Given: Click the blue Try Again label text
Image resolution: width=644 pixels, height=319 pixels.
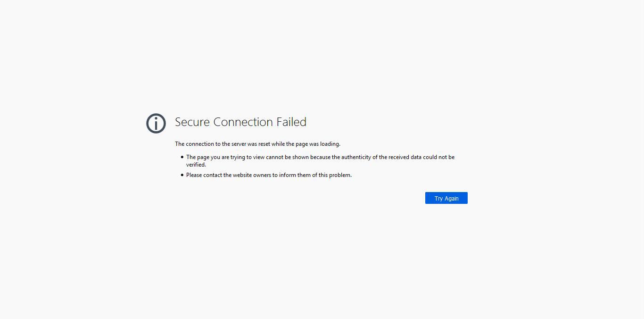Looking at the screenshot, I should (446, 198).
